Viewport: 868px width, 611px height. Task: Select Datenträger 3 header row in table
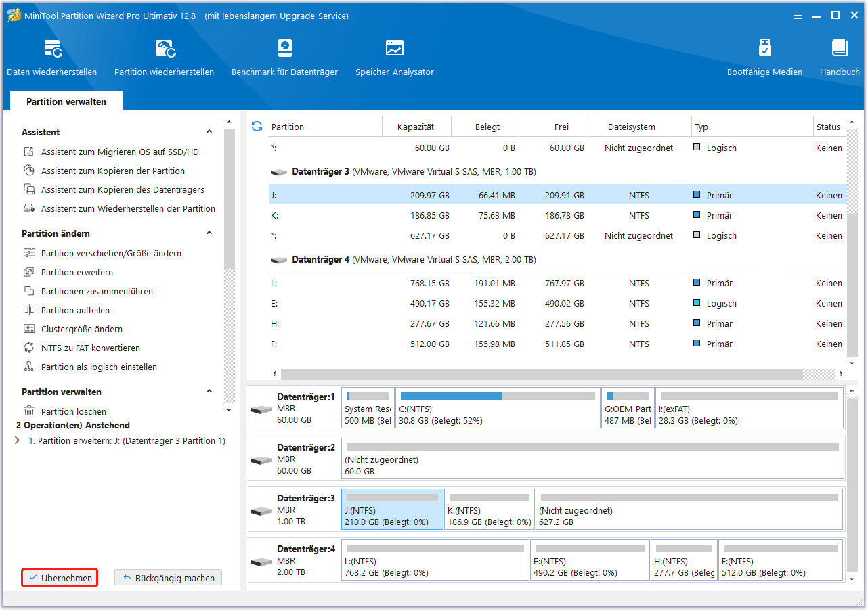[557, 172]
